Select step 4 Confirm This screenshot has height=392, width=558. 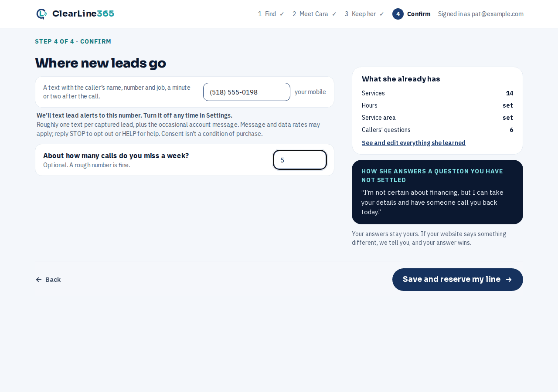tap(411, 14)
